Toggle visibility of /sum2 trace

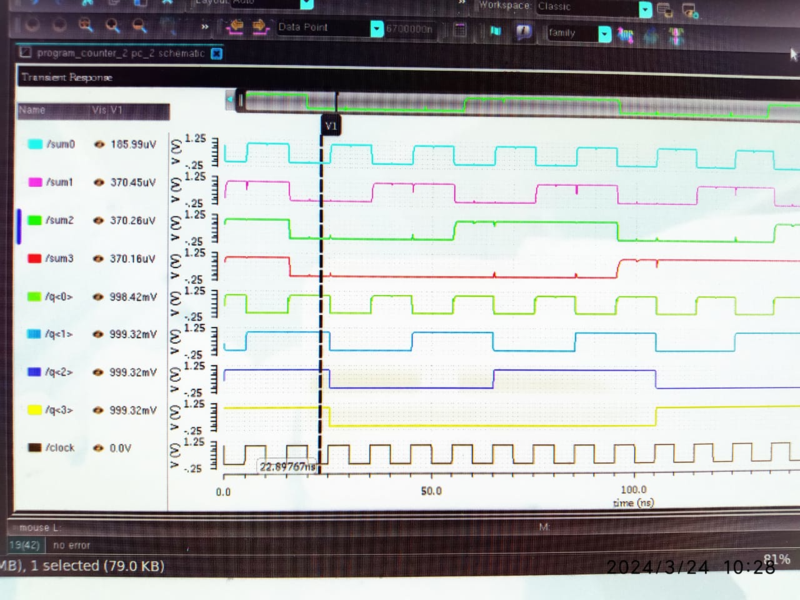click(x=98, y=220)
